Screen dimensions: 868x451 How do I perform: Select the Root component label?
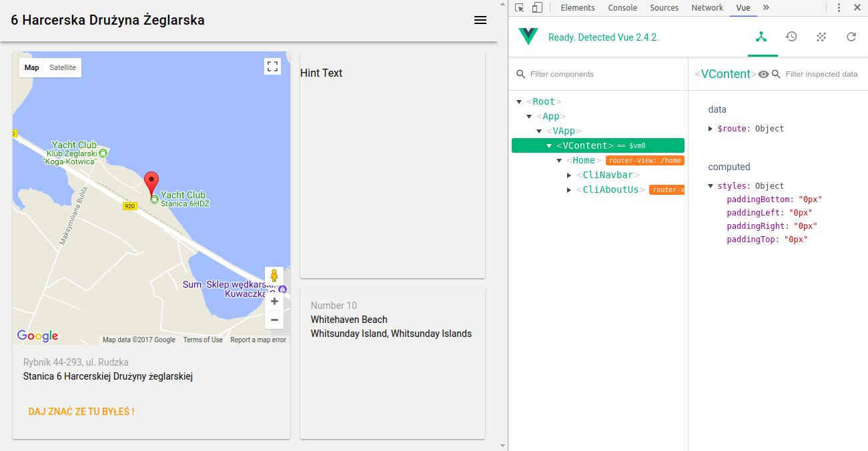[x=544, y=101]
